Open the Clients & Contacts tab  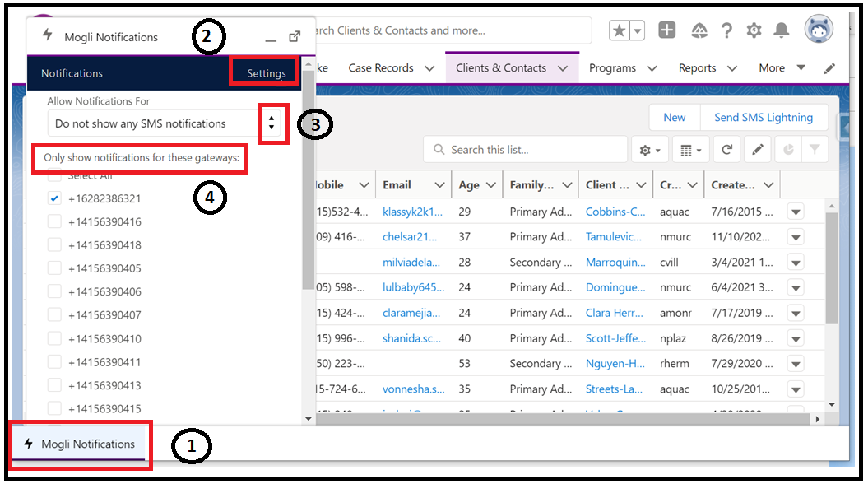501,68
